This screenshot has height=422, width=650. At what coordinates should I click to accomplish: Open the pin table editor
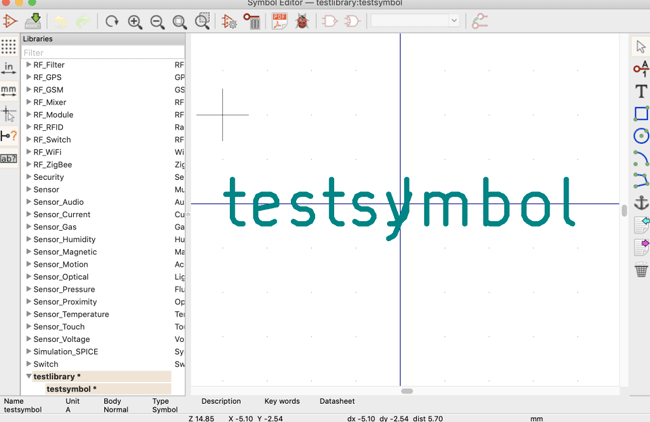point(252,21)
